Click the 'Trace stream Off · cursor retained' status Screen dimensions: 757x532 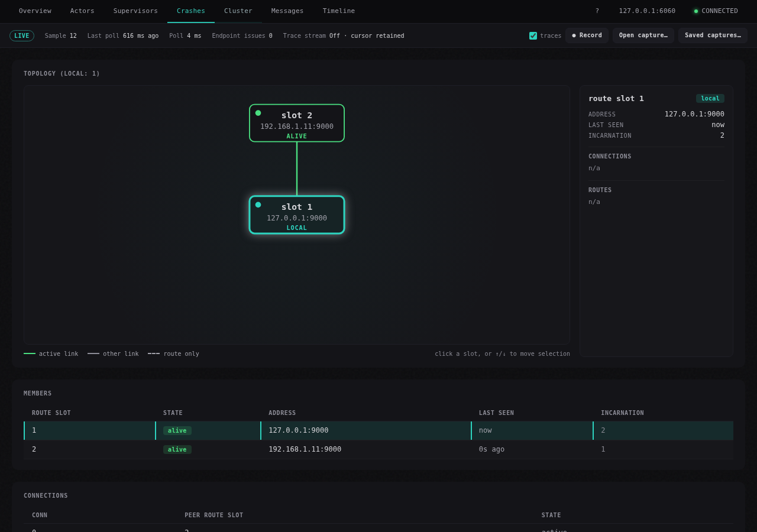[344, 35]
